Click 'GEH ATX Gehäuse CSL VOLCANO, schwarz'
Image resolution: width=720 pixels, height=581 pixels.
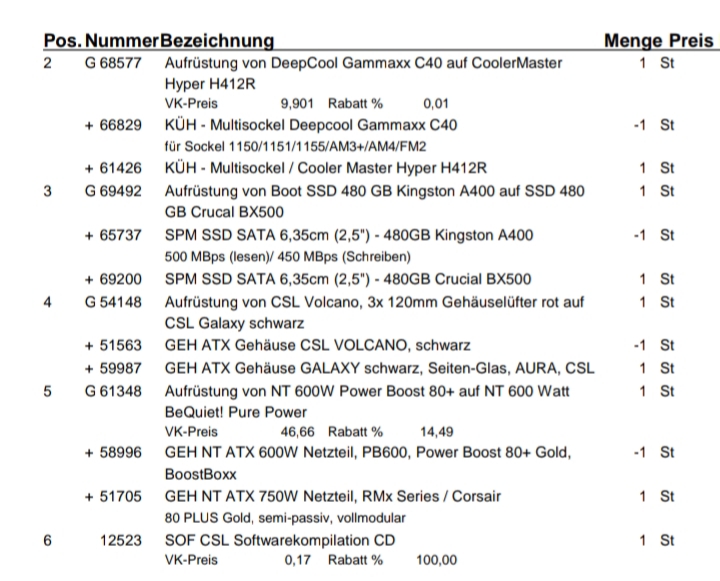[x=317, y=345]
